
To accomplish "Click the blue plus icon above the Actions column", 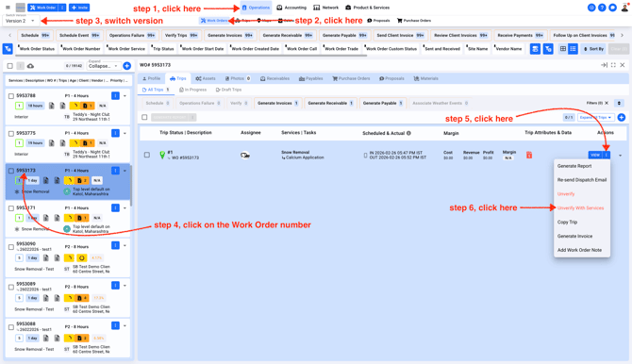I will [621, 117].
